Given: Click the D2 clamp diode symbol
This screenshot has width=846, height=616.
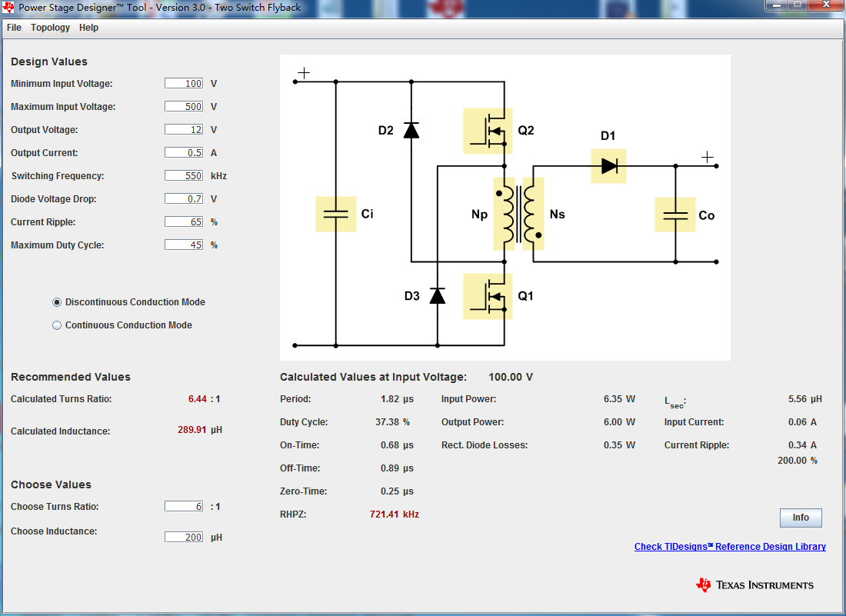Looking at the screenshot, I should [411, 131].
